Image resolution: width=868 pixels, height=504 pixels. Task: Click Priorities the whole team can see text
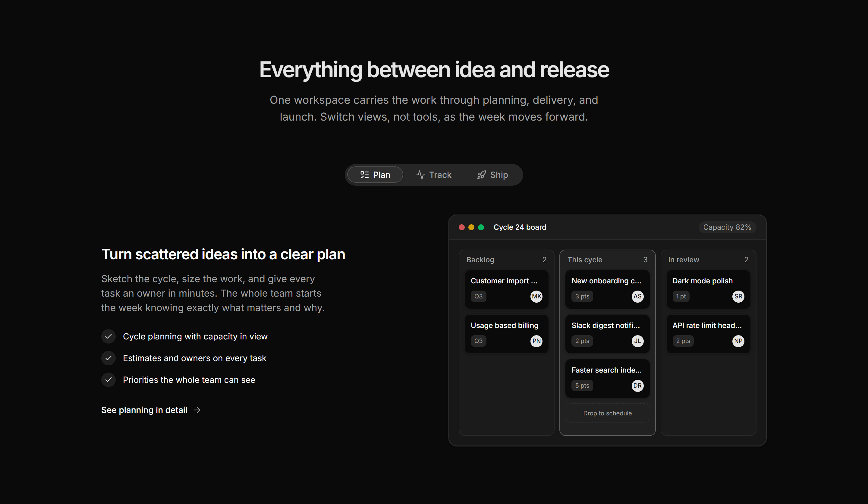point(189,380)
